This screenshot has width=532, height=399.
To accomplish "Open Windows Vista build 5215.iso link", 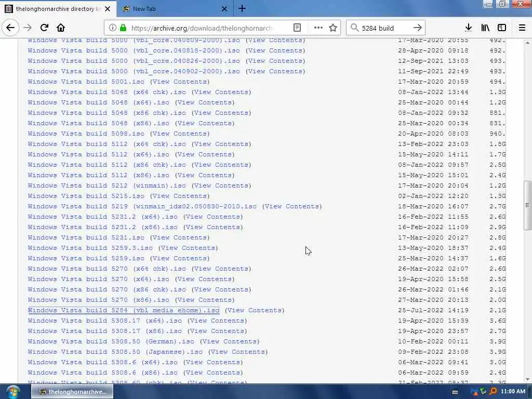I will click(x=86, y=196).
